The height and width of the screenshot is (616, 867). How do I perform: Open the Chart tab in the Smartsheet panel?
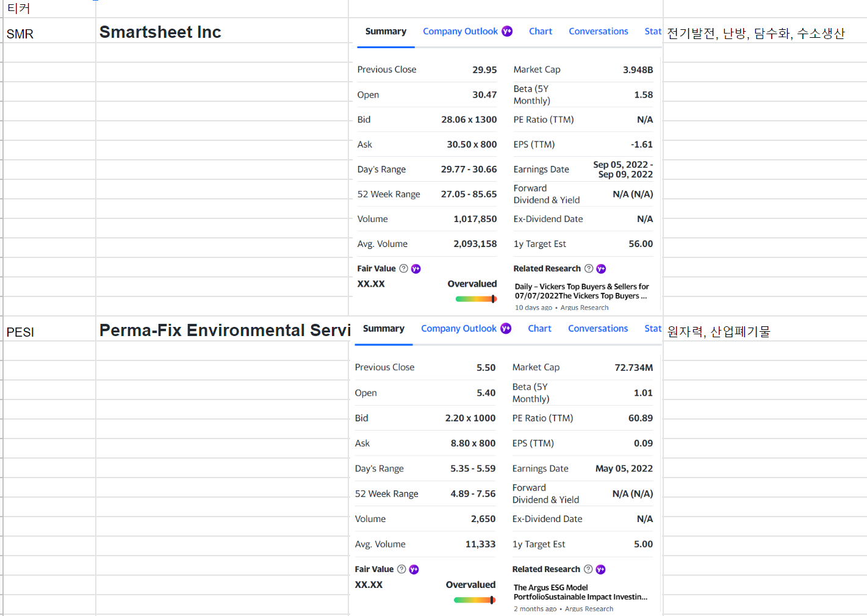click(x=541, y=31)
